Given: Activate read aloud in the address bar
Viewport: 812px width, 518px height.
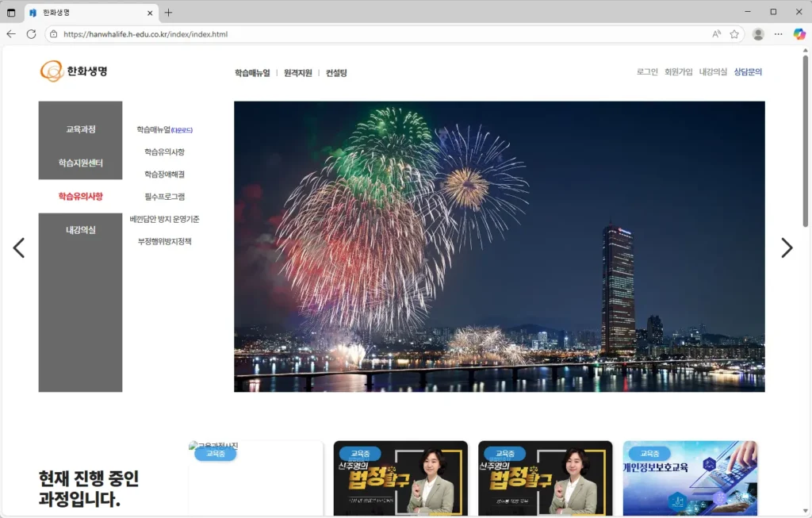Looking at the screenshot, I should [714, 34].
